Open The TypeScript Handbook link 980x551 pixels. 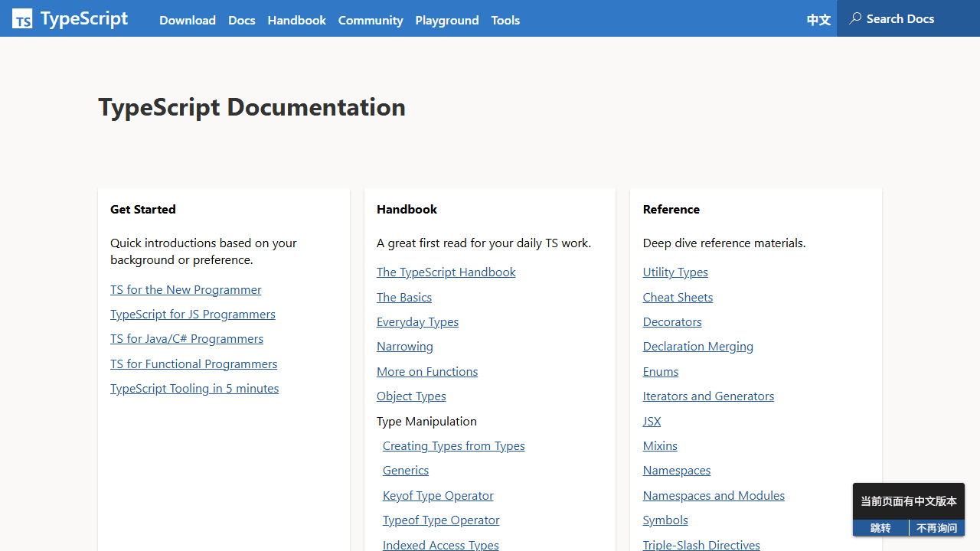point(446,272)
